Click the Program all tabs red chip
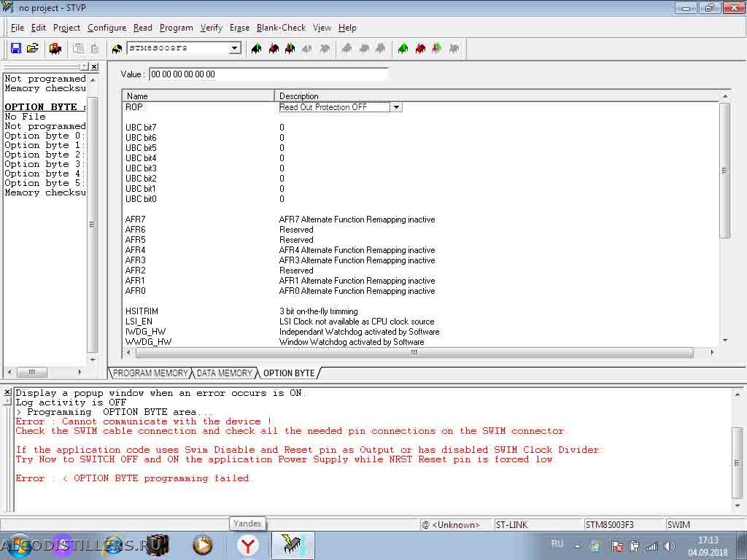Image resolution: width=747 pixels, height=560 pixels. point(420,48)
